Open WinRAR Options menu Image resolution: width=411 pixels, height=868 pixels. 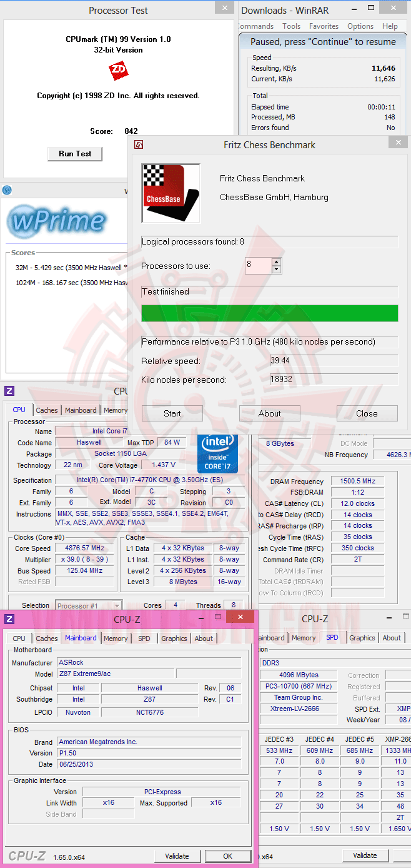coord(360,26)
